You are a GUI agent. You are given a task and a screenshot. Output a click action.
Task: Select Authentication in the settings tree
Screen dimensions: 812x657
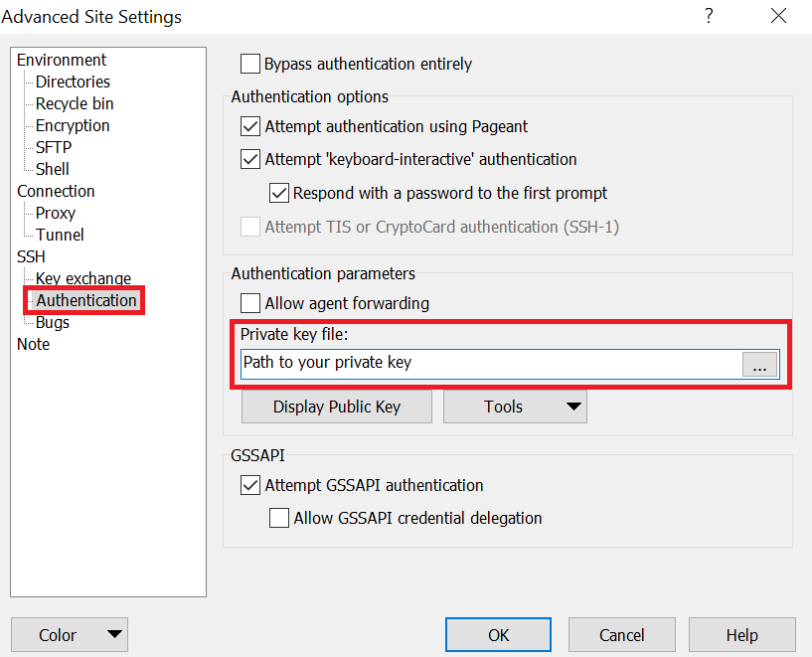(86, 300)
